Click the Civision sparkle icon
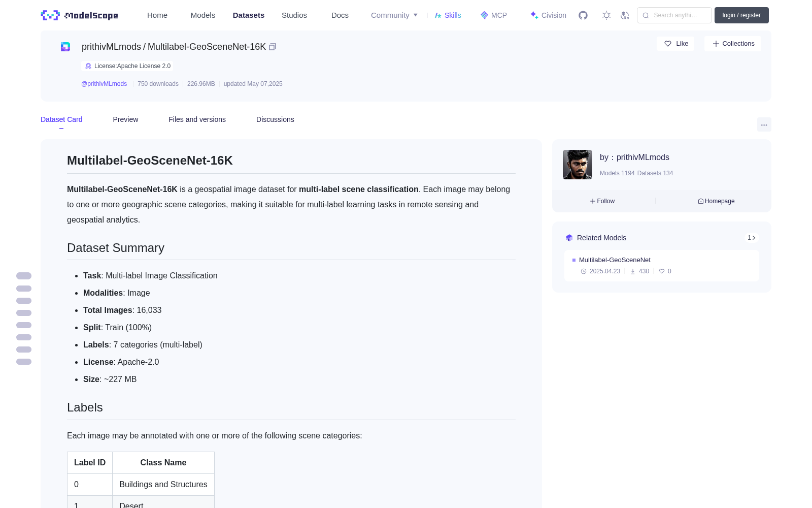The width and height of the screenshot is (812, 508). click(534, 15)
